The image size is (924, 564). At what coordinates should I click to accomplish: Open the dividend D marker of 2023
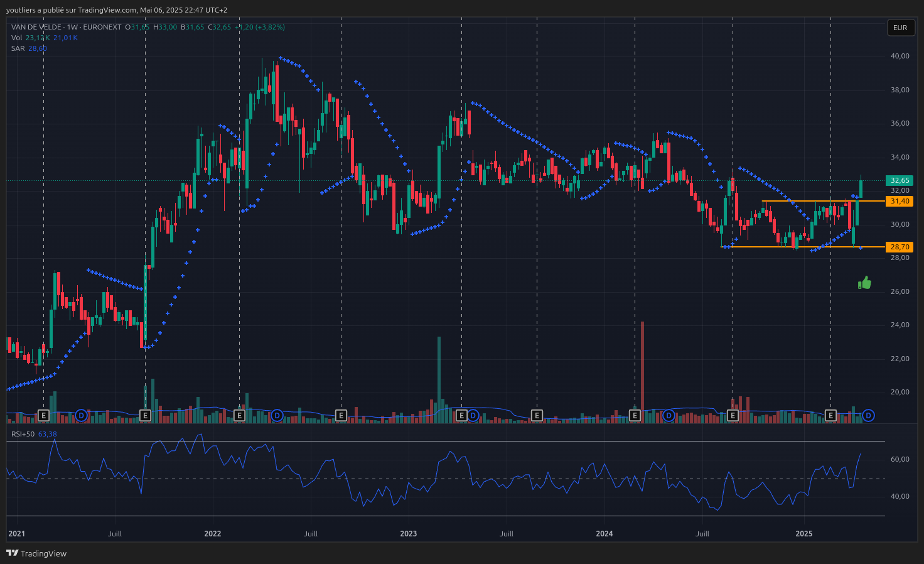[x=473, y=415]
